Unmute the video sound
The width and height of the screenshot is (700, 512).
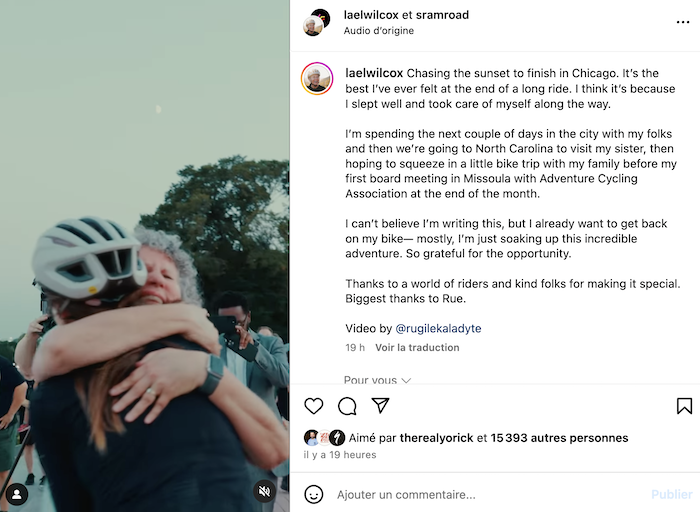pos(264,492)
